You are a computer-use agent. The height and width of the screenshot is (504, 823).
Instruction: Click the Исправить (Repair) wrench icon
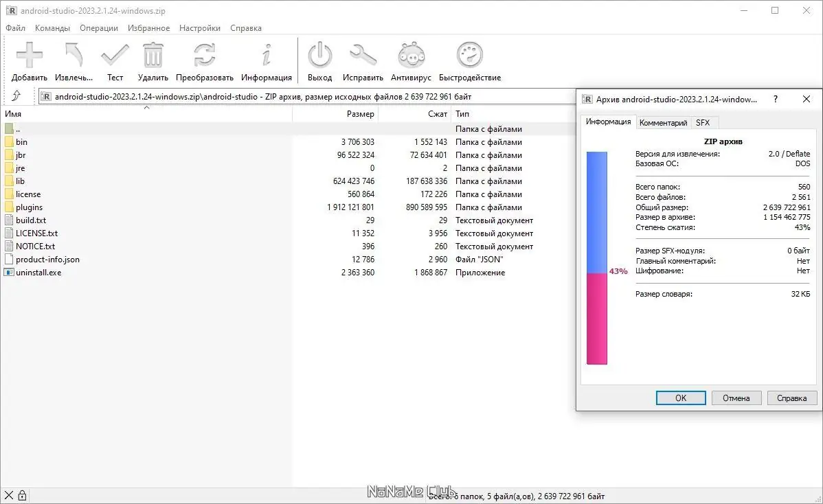point(363,55)
